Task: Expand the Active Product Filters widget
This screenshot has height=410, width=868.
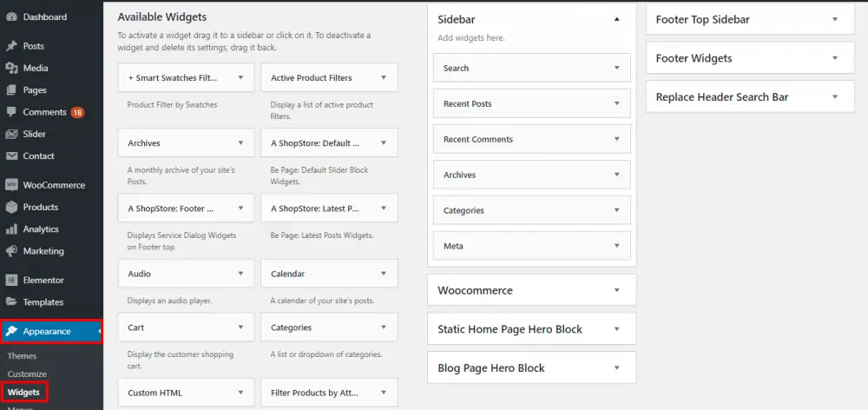Action: (x=384, y=77)
